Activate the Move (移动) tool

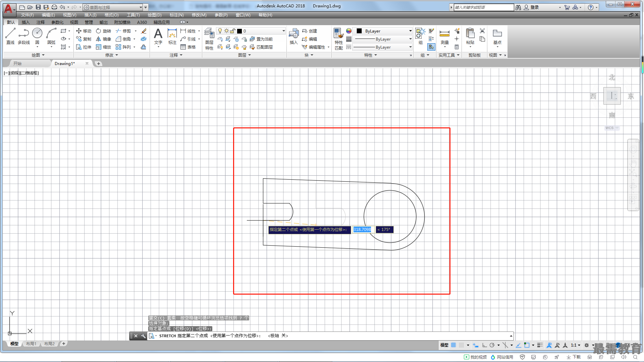click(84, 31)
